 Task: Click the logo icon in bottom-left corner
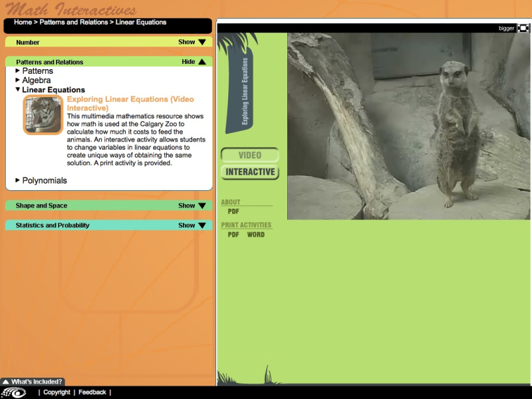(15, 392)
